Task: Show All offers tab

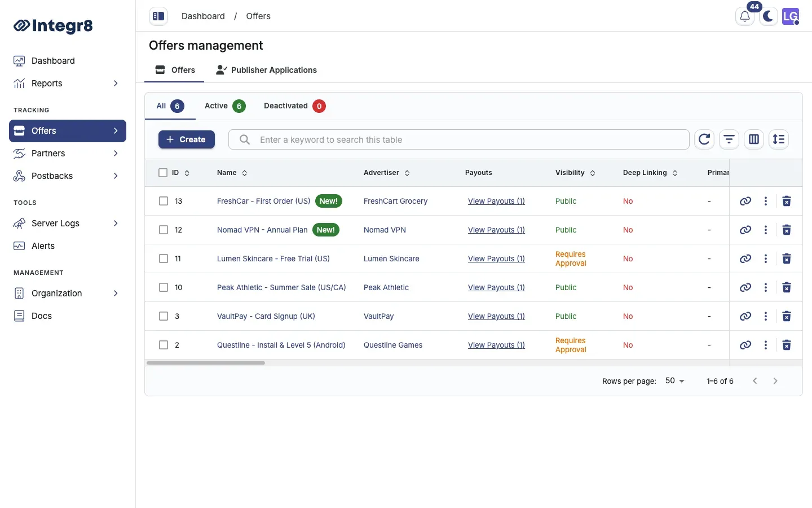Action: tap(170, 106)
